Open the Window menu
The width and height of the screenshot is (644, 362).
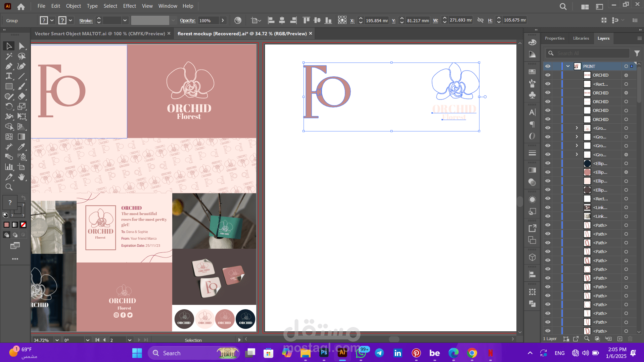(x=168, y=6)
